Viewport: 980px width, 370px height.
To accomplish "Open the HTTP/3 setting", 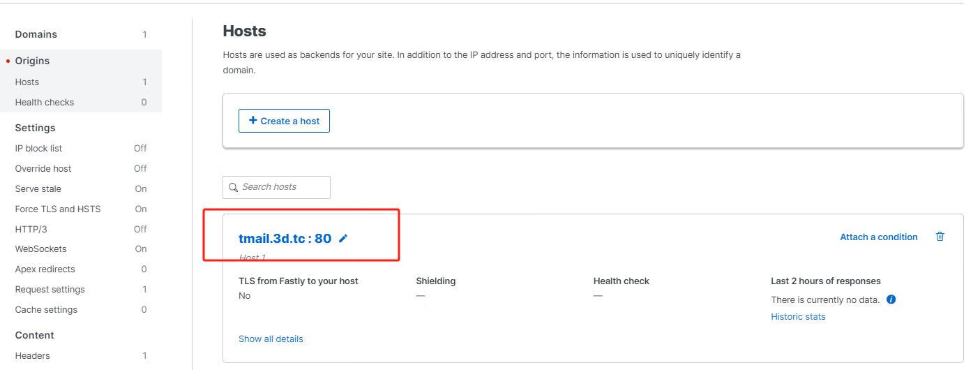I will coord(31,229).
